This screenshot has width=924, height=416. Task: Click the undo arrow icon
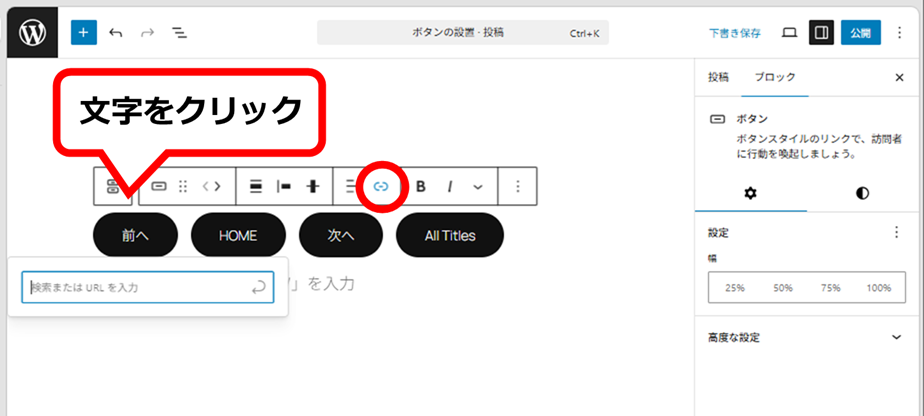coord(116,32)
